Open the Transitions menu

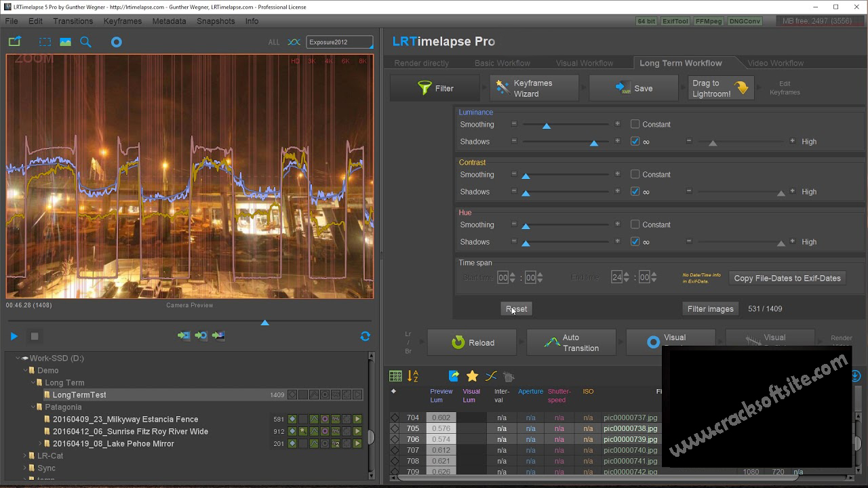tap(73, 21)
